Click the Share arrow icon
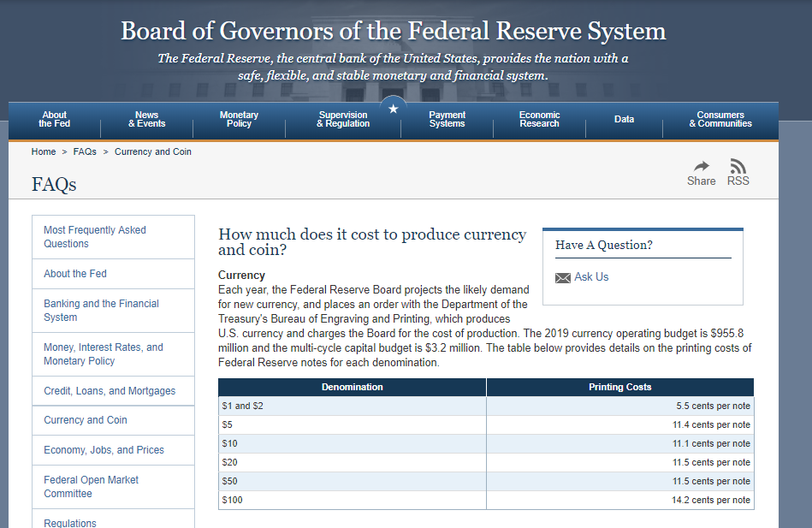This screenshot has width=812, height=528. 702,166
